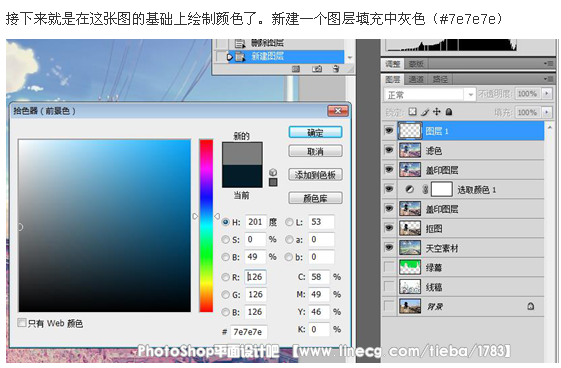The height and width of the screenshot is (368, 561).
Task: Click the lock all padlock icon
Action: point(449,112)
